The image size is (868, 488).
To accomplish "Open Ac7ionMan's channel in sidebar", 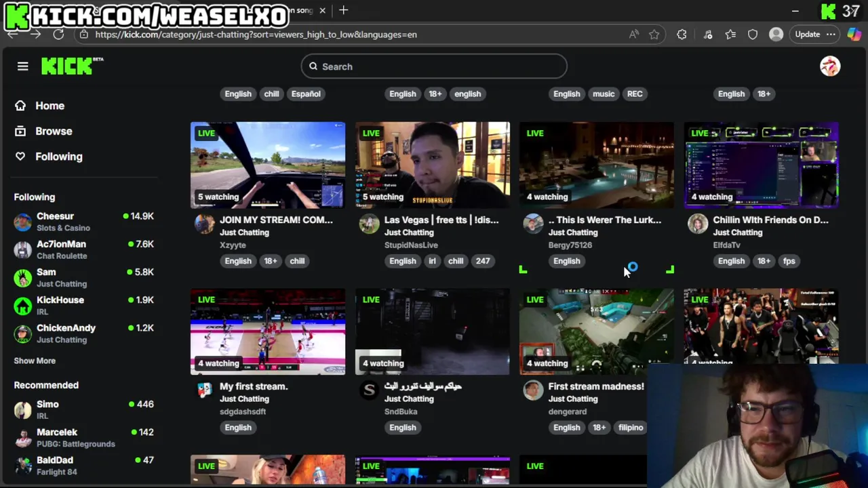I will pyautogui.click(x=84, y=249).
